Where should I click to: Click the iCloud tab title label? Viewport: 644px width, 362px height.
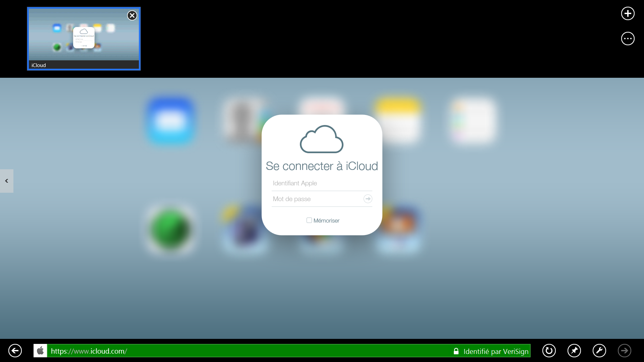point(39,65)
